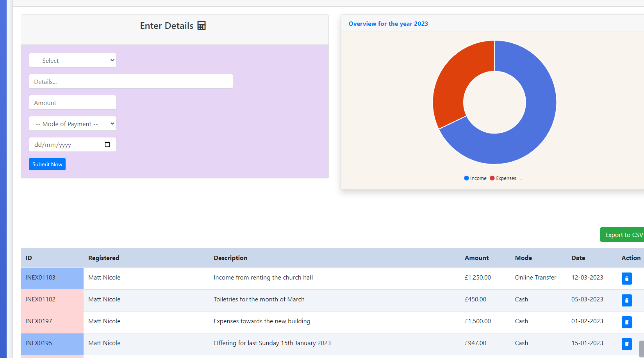Open the Select type dropdown

[73, 61]
